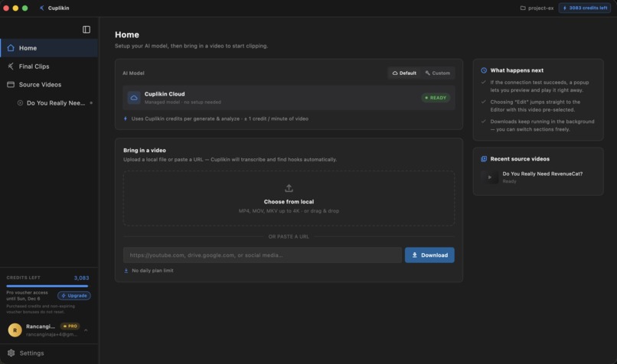Collapse the sidebar panel icon
Image resolution: width=617 pixels, height=364 pixels.
pos(87,30)
